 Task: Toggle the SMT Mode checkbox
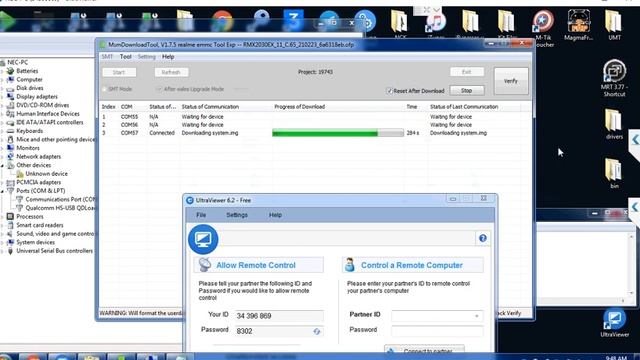pyautogui.click(x=104, y=89)
